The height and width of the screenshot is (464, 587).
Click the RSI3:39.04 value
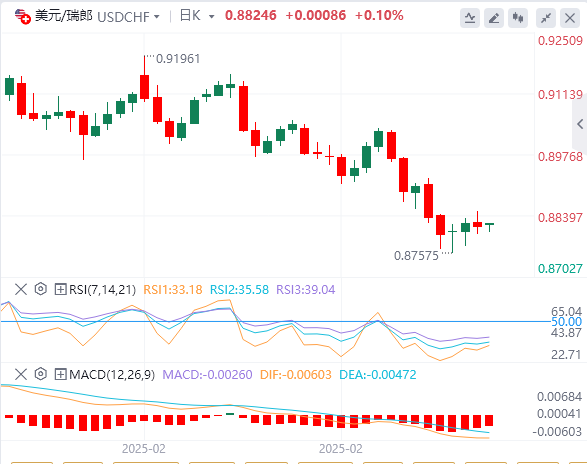[305, 289]
